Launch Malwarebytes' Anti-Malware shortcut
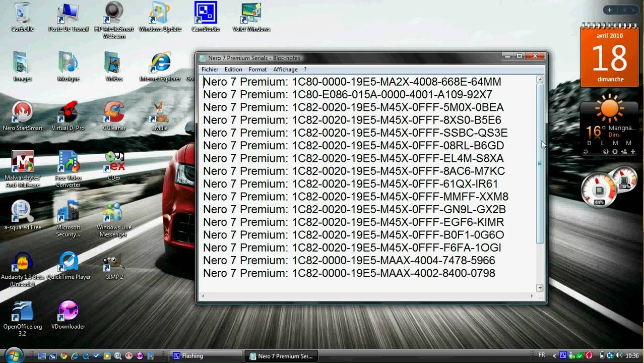644x363 pixels. 22,169
